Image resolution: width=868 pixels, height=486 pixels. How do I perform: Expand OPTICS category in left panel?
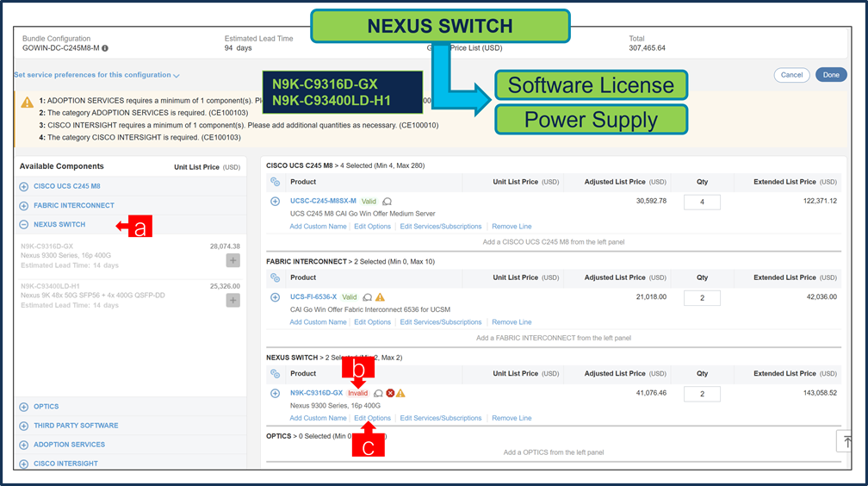pyautogui.click(x=24, y=407)
